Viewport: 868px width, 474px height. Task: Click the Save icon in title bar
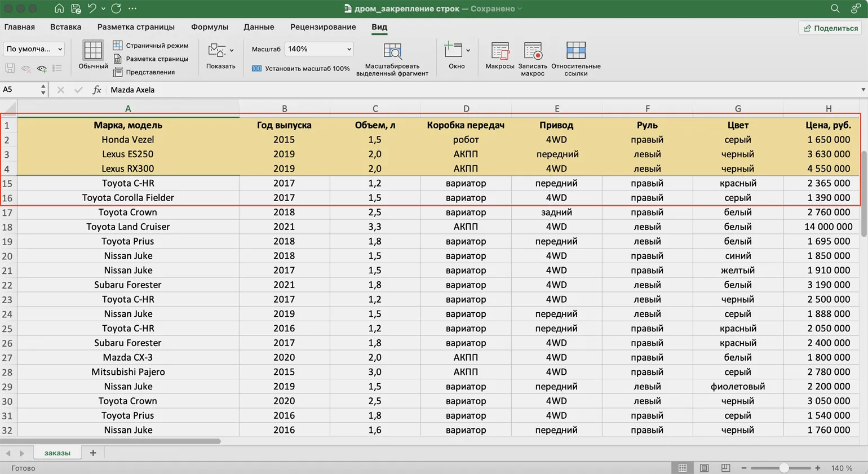(x=76, y=8)
